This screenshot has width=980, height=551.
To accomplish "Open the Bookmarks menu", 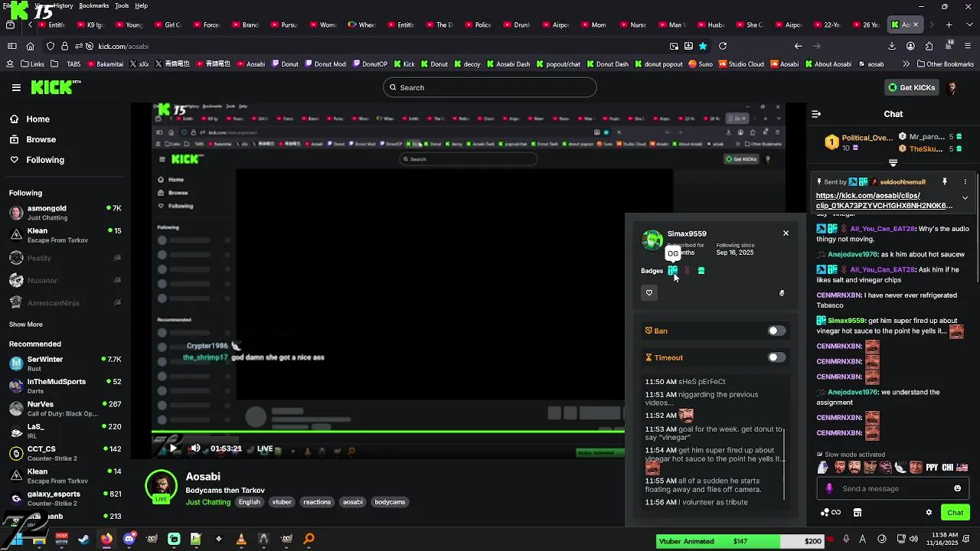I will 93,6.
